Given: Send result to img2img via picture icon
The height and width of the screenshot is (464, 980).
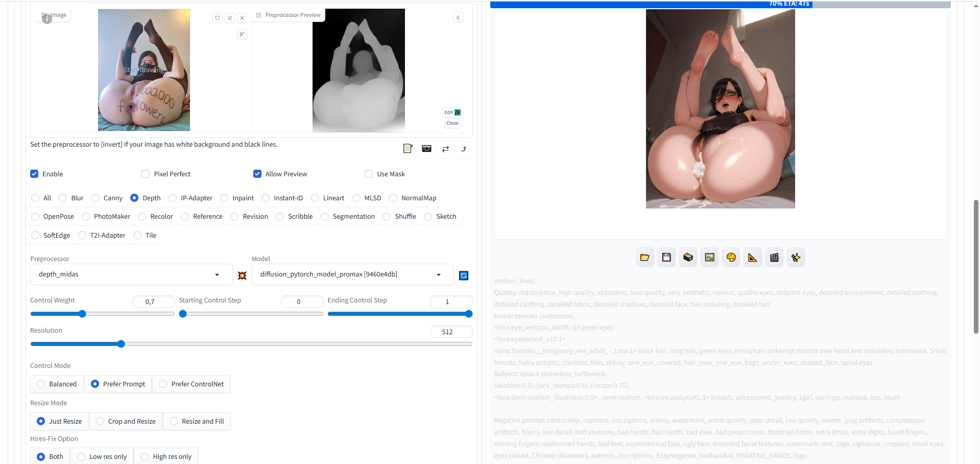Looking at the screenshot, I should pyautogui.click(x=710, y=258).
